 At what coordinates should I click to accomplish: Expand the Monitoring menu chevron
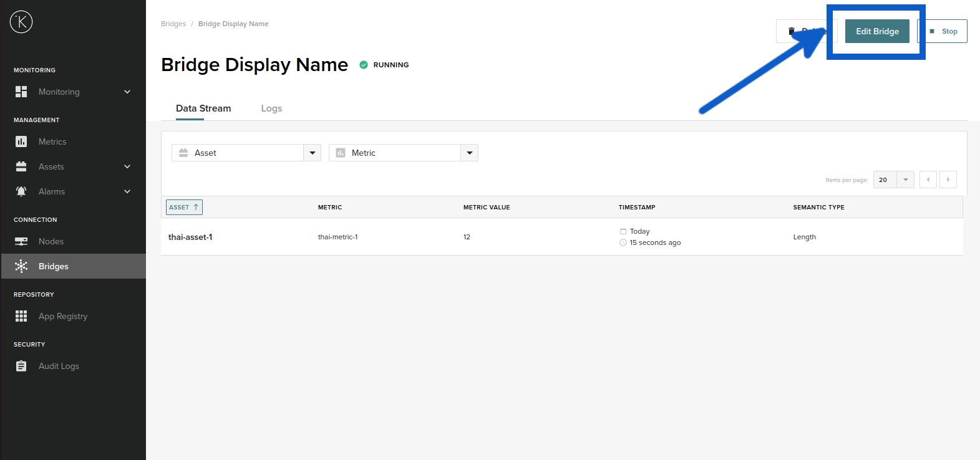(x=127, y=92)
